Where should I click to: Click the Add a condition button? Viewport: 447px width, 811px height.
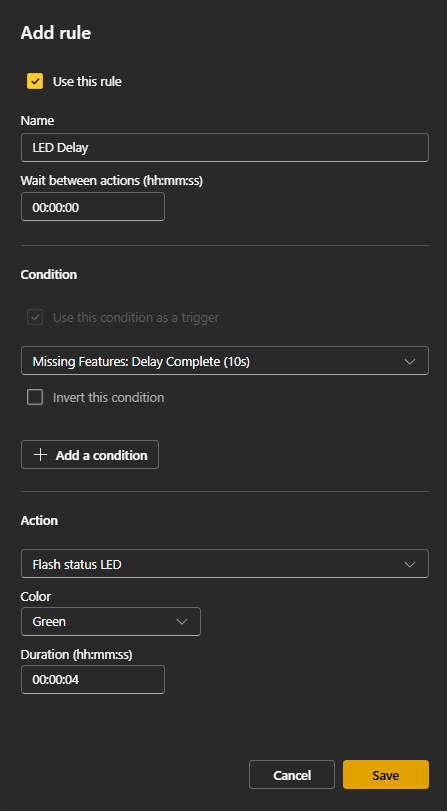click(90, 455)
